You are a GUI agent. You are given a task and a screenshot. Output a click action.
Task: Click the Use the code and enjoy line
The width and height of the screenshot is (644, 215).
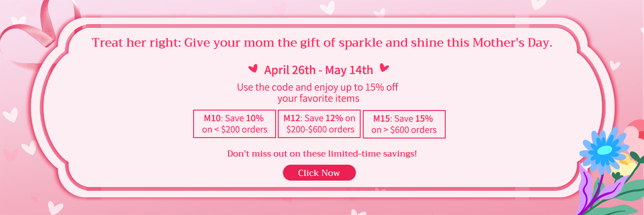[318, 87]
